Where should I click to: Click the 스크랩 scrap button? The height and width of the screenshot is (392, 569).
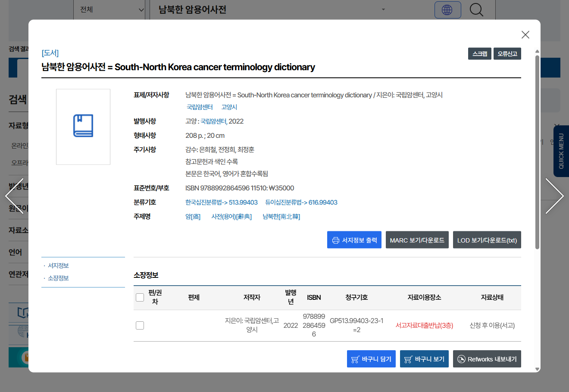(x=479, y=54)
